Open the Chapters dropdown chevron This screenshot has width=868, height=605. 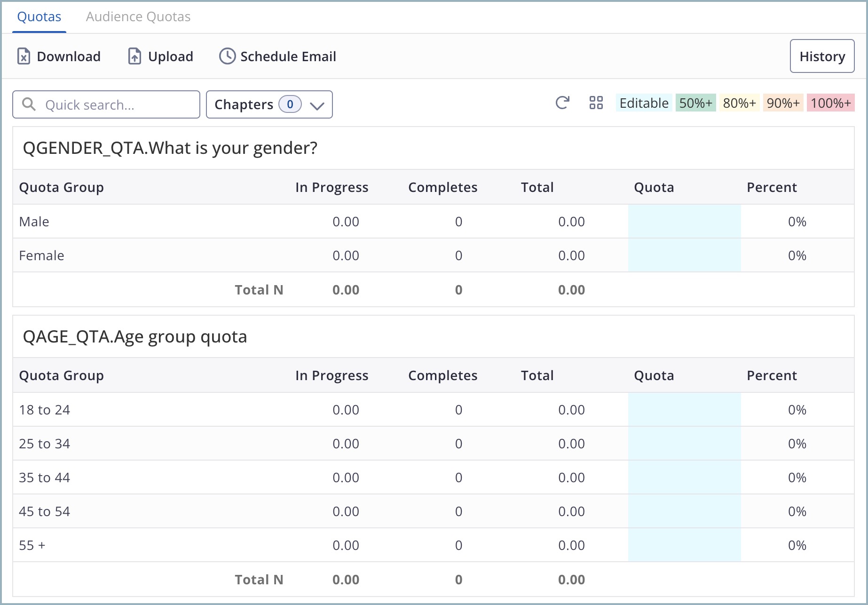[317, 105]
